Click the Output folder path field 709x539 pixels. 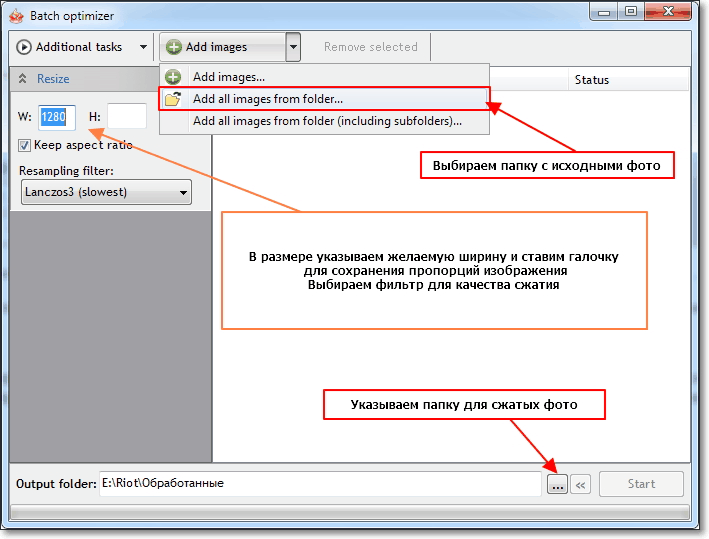(x=320, y=483)
